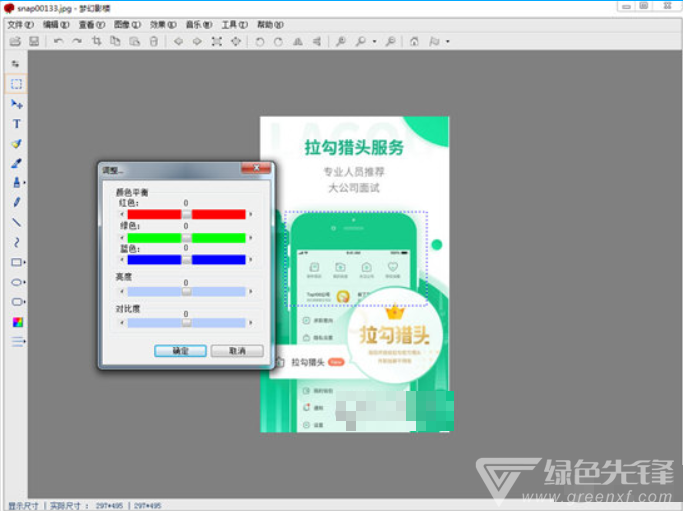Click left arrow of green slider
Screen dimensions: 683x511
click(x=122, y=238)
